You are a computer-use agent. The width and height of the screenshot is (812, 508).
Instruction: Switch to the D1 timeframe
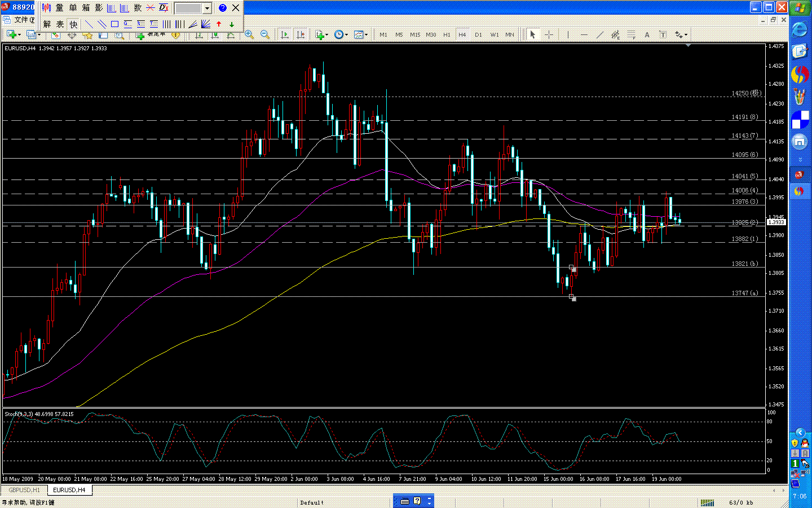(x=478, y=35)
